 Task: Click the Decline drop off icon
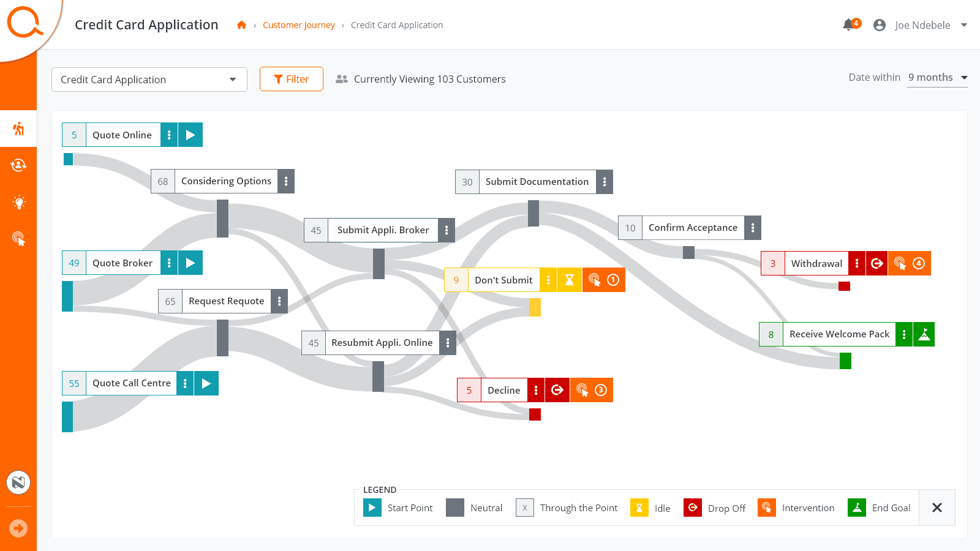coord(557,390)
